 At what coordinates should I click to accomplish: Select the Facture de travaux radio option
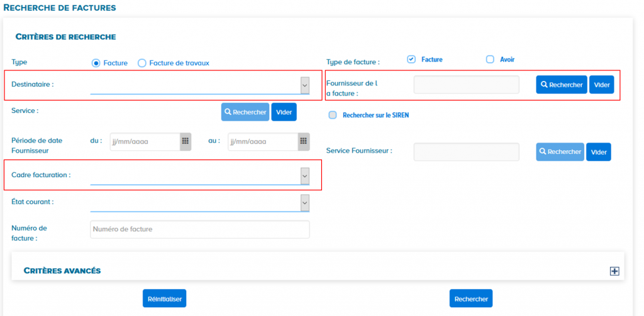click(x=142, y=63)
